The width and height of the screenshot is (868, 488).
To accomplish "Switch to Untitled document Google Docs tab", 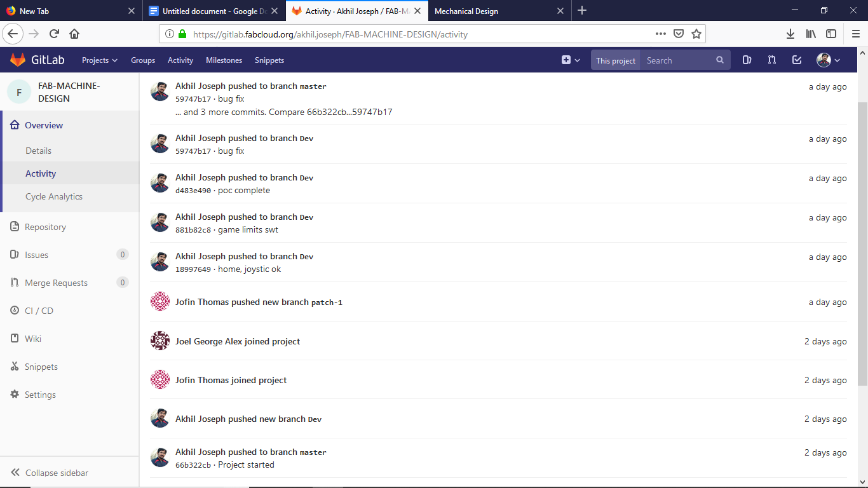I will (x=214, y=11).
